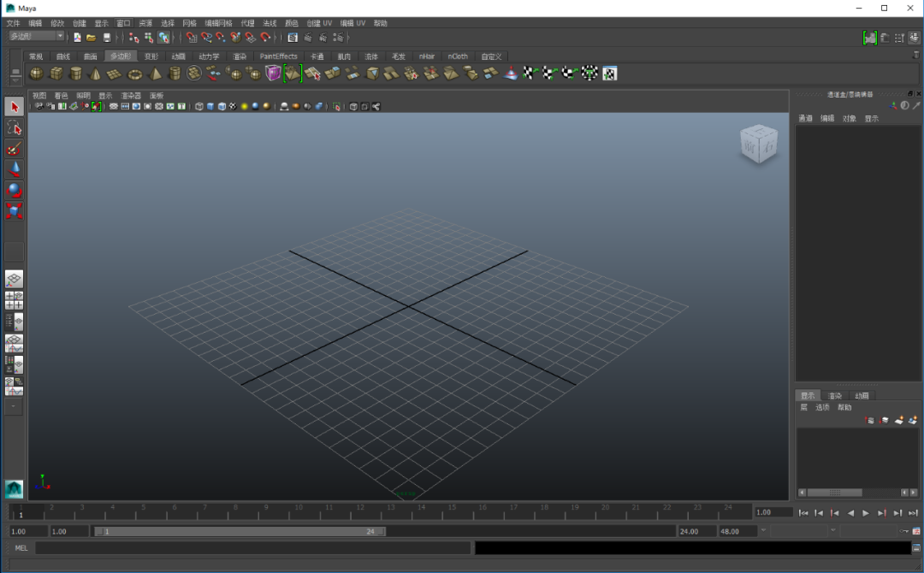Expand the toolbox layout arrow button
The height and width of the screenshot is (573, 924).
pyautogui.click(x=15, y=405)
